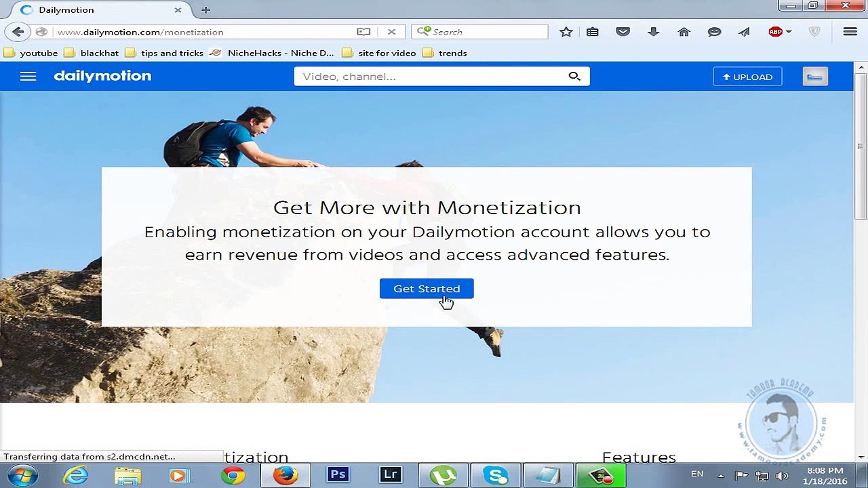868x488 pixels.
Task: Click the dailymotion logo
Action: tap(102, 76)
